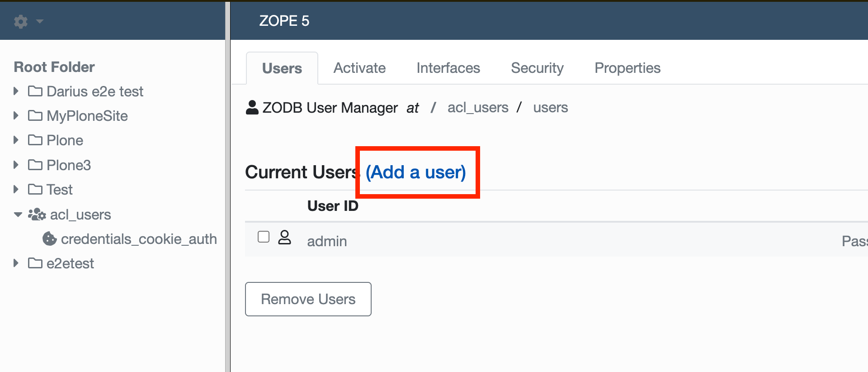Click the admin user silhouette icon

pos(284,237)
